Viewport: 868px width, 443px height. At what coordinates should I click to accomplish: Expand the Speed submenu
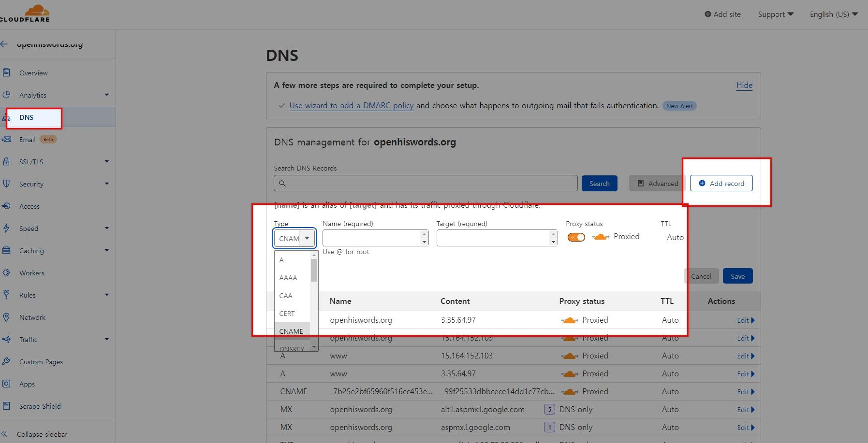(x=107, y=228)
